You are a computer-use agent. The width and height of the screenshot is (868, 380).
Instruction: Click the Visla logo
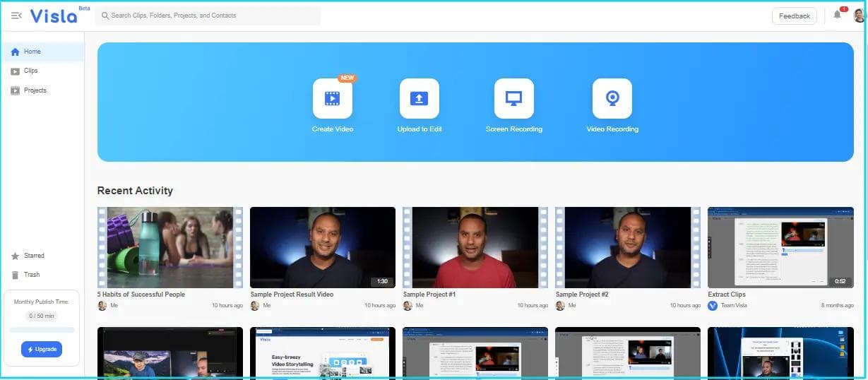tap(54, 16)
